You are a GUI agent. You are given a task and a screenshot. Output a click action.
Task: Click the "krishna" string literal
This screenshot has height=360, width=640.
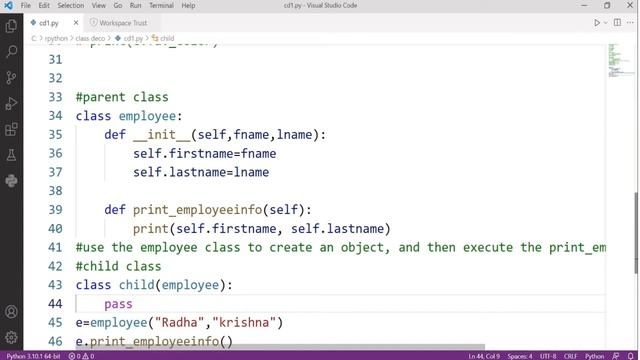244,322
